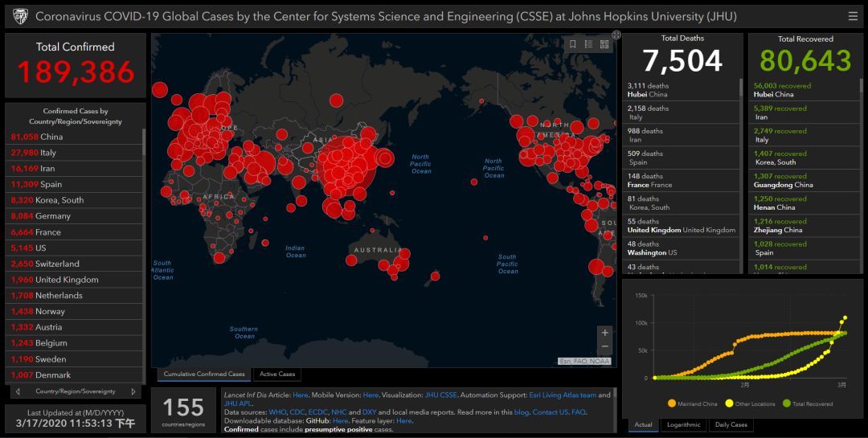The height and width of the screenshot is (438, 868).
Task: Open the basemap gallery grid icon
Action: tap(604, 44)
